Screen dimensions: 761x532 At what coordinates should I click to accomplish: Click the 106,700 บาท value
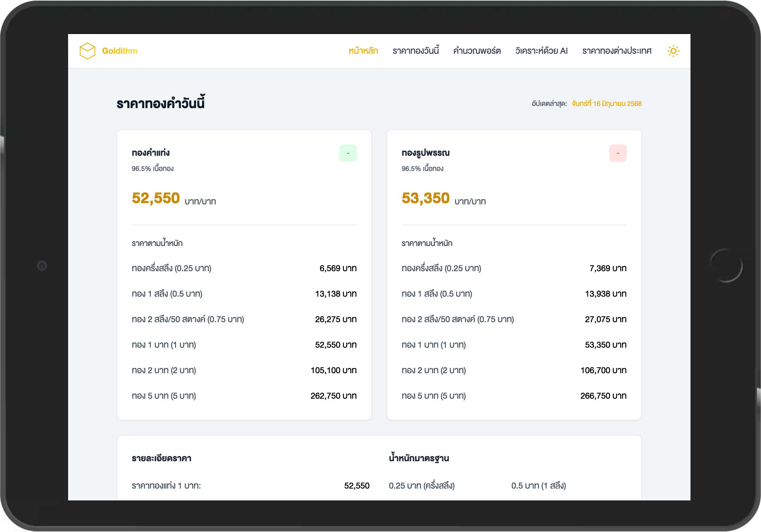point(603,370)
